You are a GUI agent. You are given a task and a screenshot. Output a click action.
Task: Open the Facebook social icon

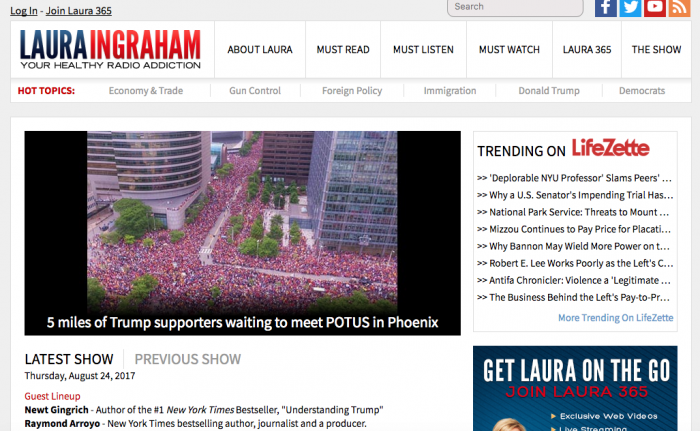coord(606,8)
